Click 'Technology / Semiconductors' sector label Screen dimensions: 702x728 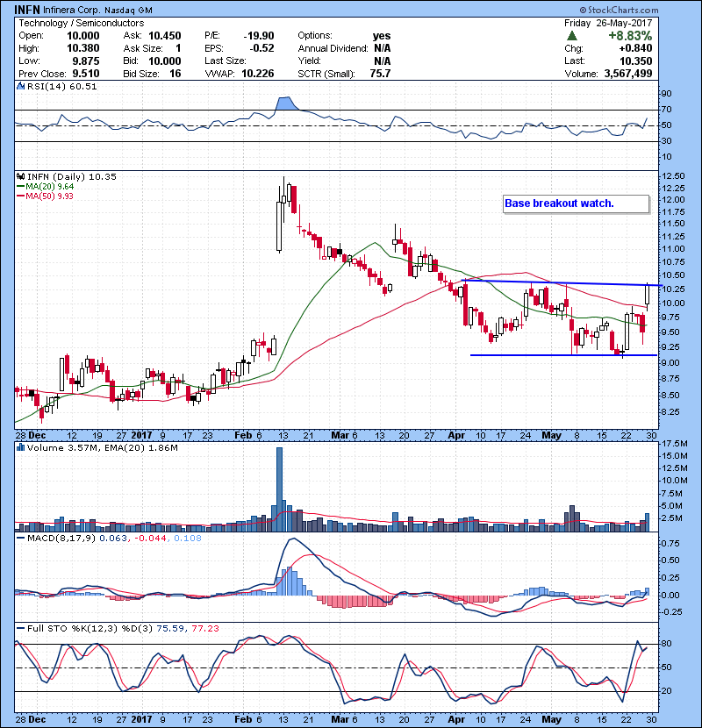pos(82,23)
